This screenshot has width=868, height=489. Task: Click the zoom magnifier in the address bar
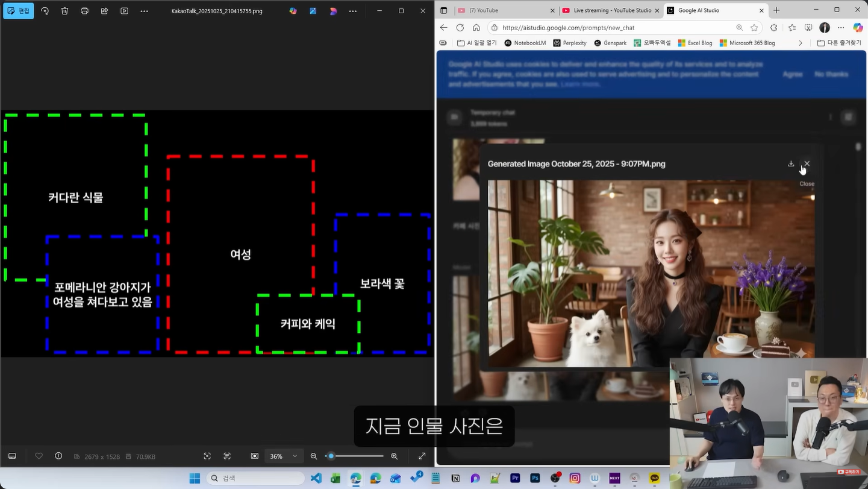coord(739,28)
